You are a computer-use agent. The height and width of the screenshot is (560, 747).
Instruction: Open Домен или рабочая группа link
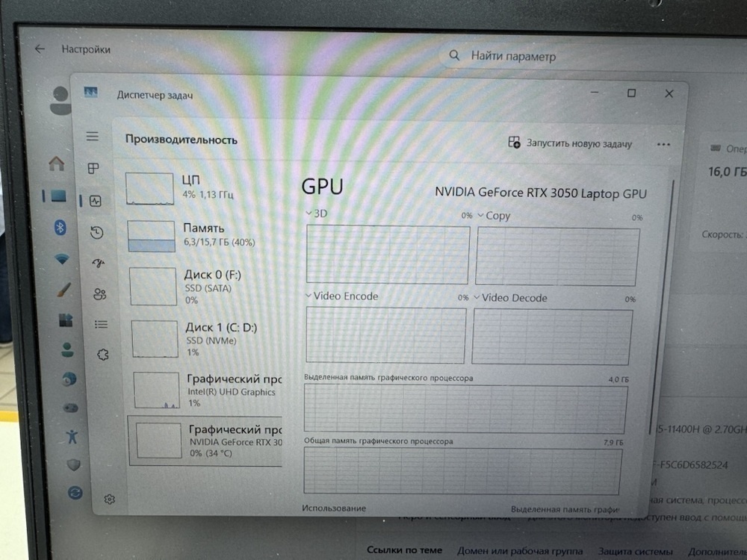point(520,551)
